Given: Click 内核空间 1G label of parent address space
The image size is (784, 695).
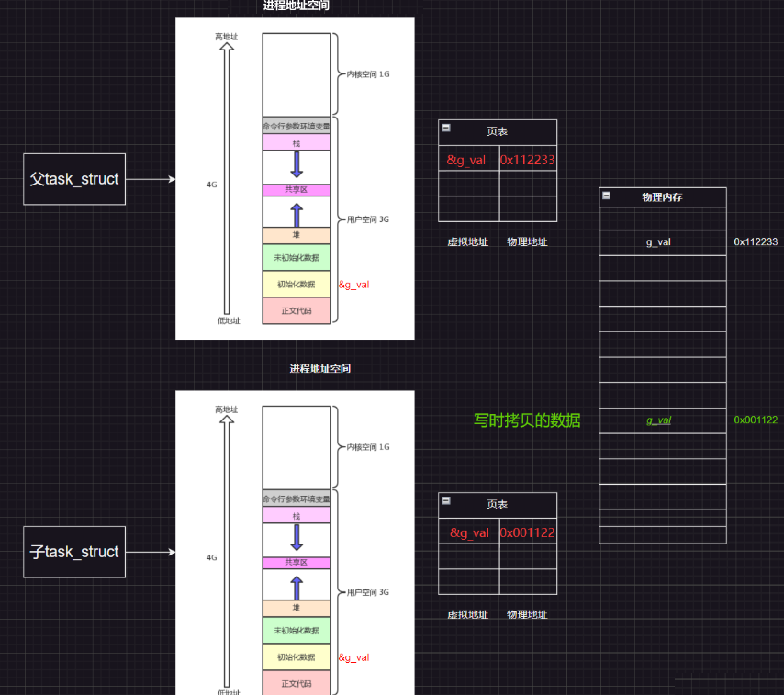Looking at the screenshot, I should pyautogui.click(x=368, y=74).
